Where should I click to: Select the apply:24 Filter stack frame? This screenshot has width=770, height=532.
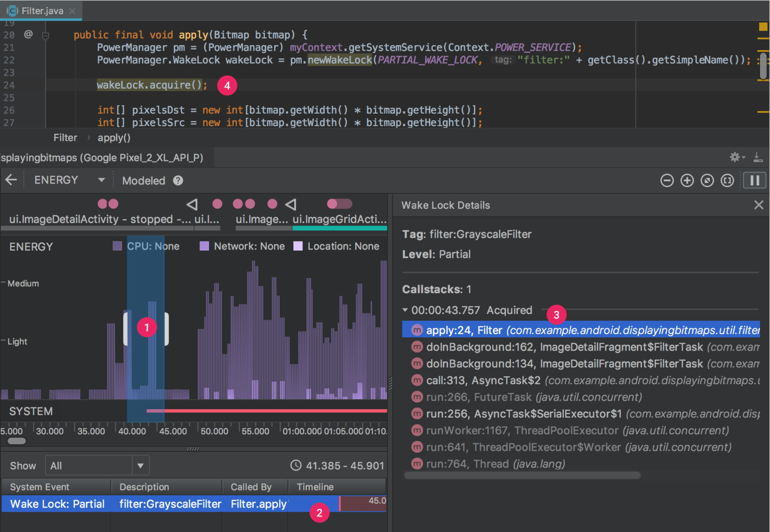[501, 330]
